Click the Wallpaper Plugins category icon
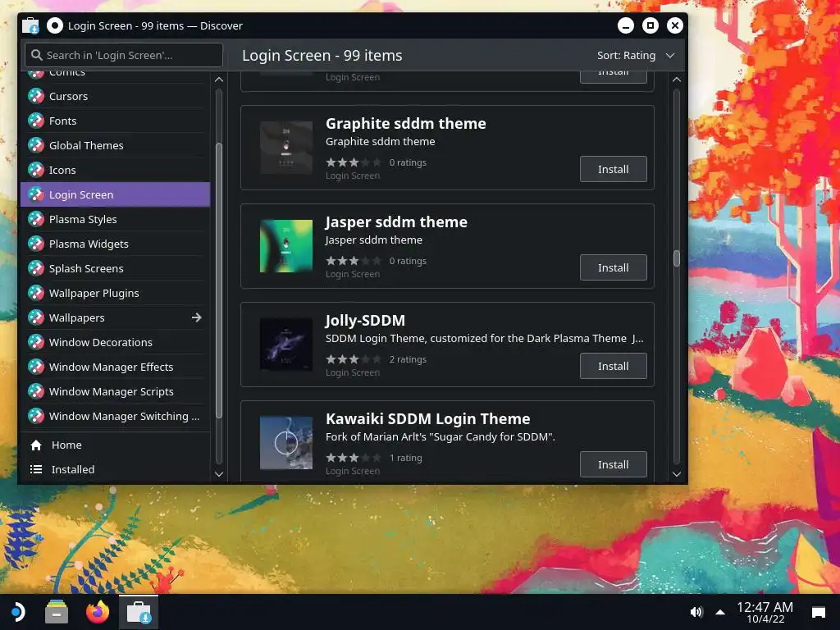840x630 pixels. 36,293
